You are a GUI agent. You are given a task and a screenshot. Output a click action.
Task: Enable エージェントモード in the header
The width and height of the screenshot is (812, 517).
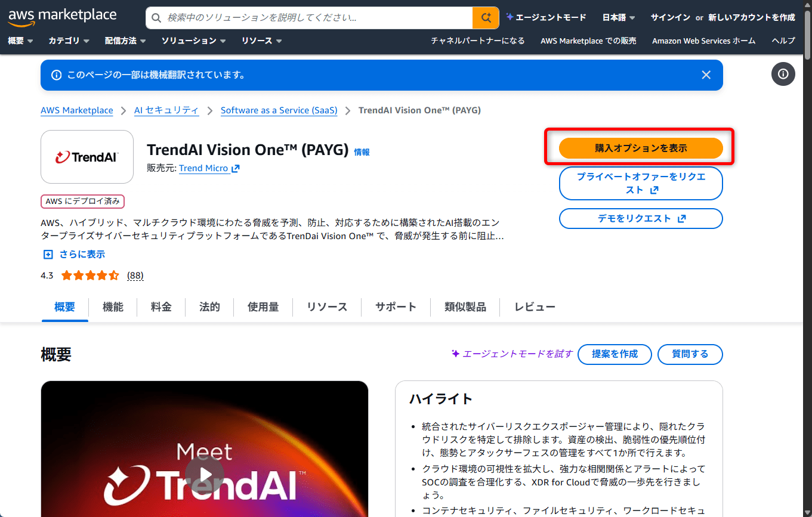click(546, 18)
